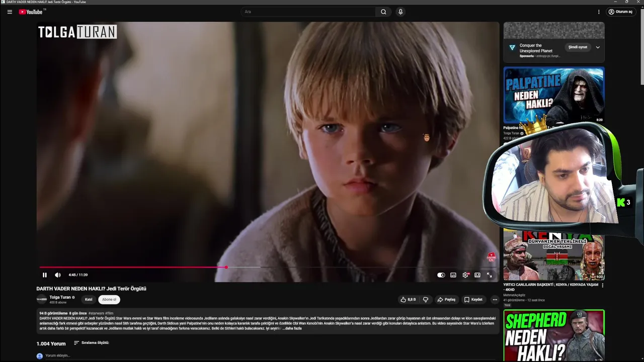
Task: Go to YouTube home via logo
Action: pyautogui.click(x=31, y=12)
